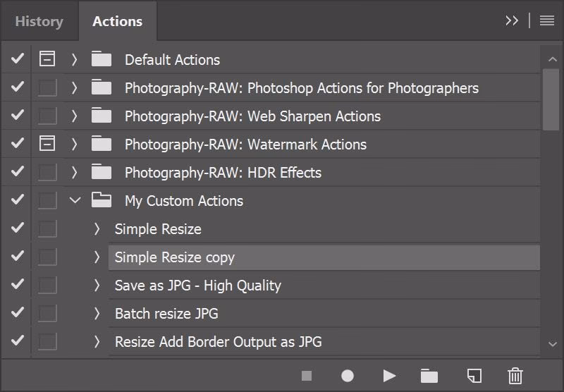Toggle the dialog icon for Watermark Actions
The image size is (564, 392).
click(x=47, y=143)
